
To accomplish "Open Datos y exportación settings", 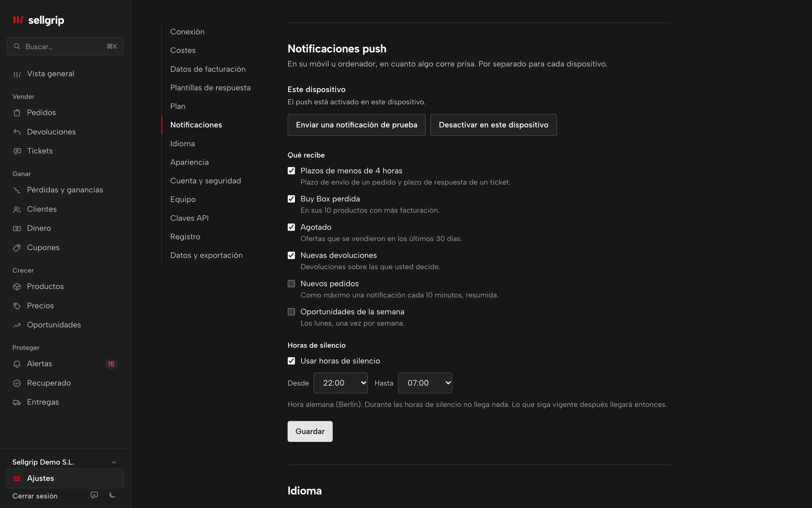I will (x=206, y=255).
